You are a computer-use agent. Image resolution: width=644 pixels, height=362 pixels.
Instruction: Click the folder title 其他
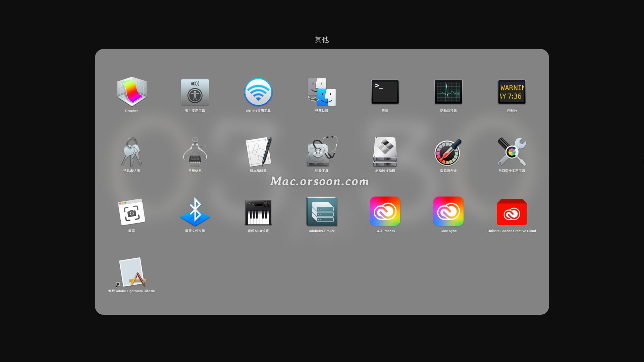pos(322,40)
